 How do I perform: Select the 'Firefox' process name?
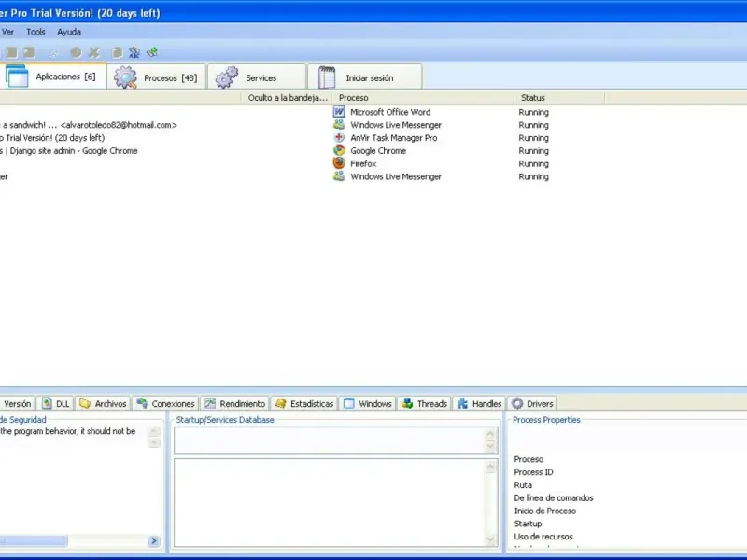(x=363, y=163)
